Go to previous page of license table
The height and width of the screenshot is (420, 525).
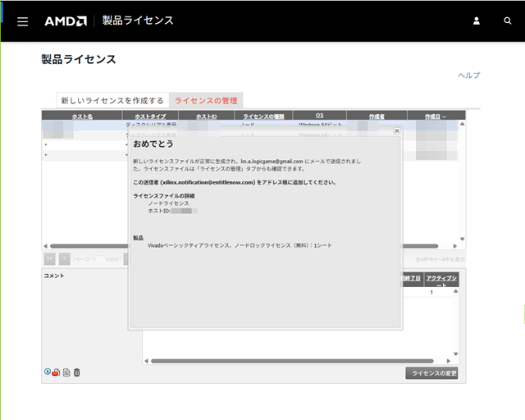tap(64, 259)
